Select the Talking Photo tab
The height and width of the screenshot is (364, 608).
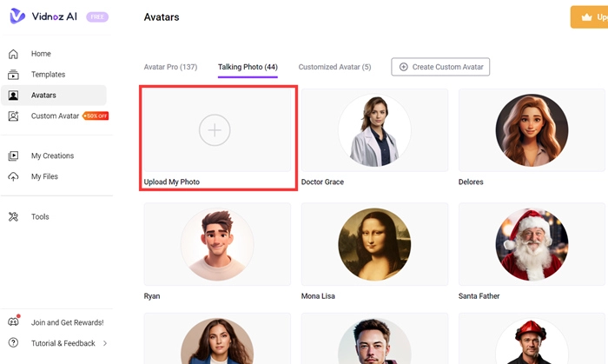point(248,67)
